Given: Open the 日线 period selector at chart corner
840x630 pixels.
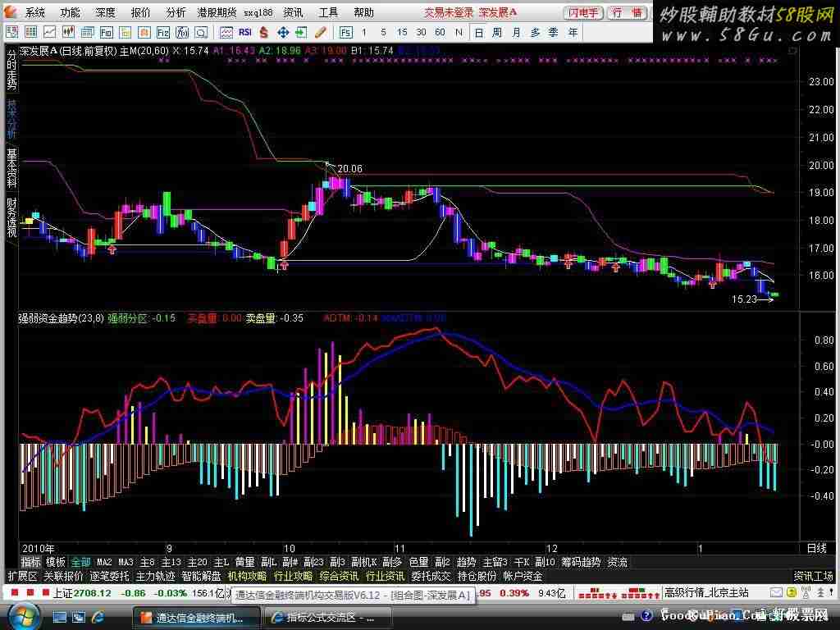Looking at the screenshot, I should tap(816, 547).
